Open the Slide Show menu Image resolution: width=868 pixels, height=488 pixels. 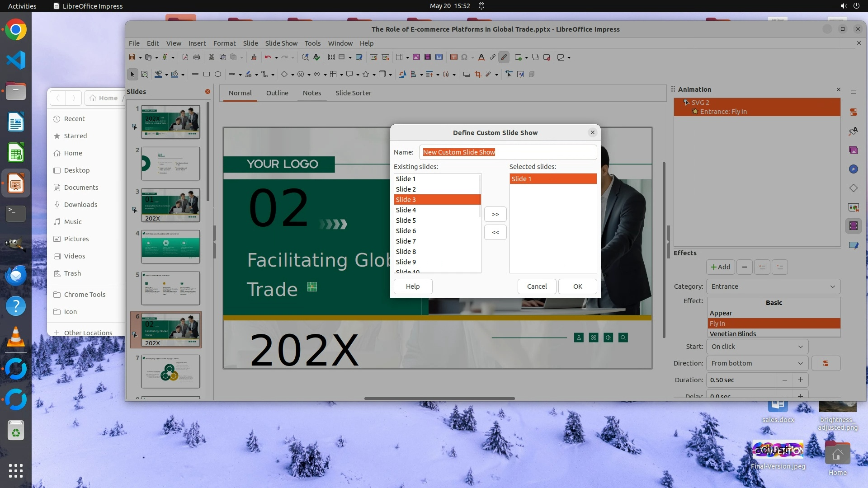[281, 43]
